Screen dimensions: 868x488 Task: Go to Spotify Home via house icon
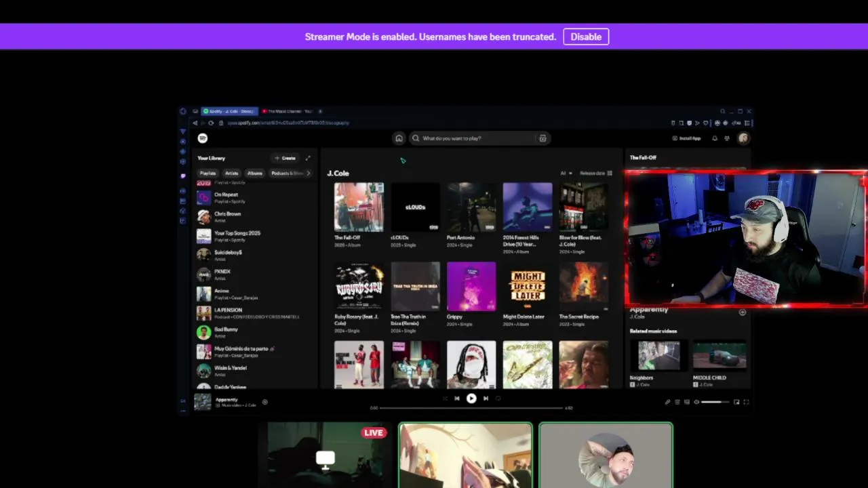pyautogui.click(x=399, y=138)
